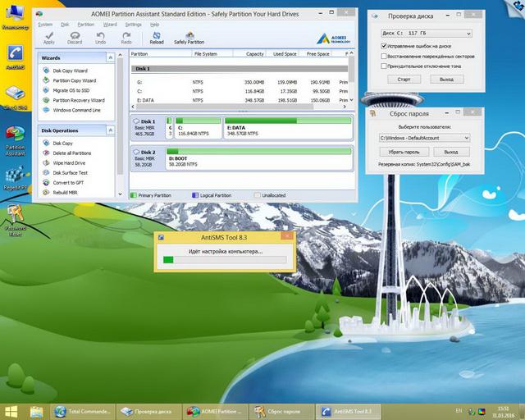The height and width of the screenshot is (420, 525).
Task: Switch to Проверка диска taskbar button
Action: pos(148,411)
